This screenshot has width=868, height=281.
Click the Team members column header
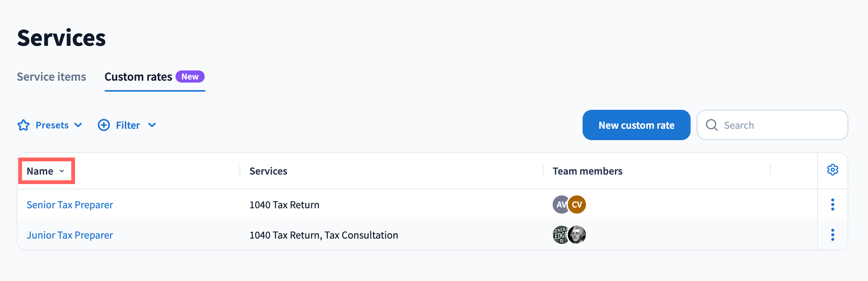(588, 171)
